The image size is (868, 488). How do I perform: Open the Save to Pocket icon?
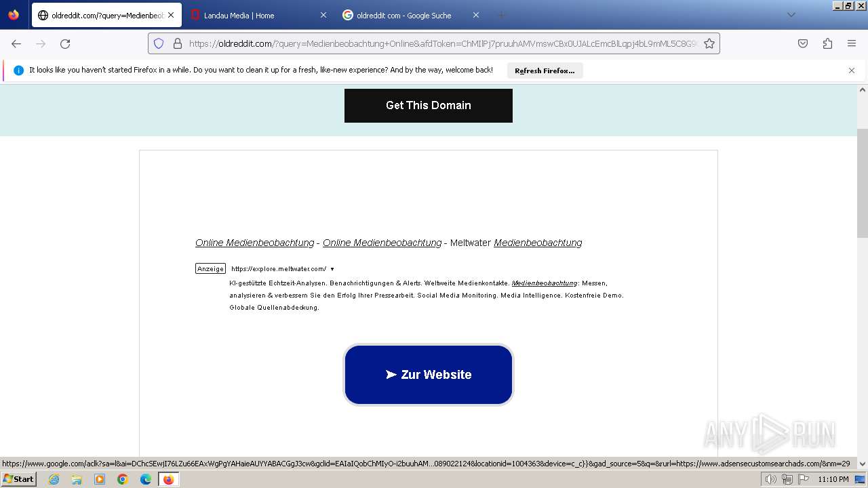tap(803, 43)
